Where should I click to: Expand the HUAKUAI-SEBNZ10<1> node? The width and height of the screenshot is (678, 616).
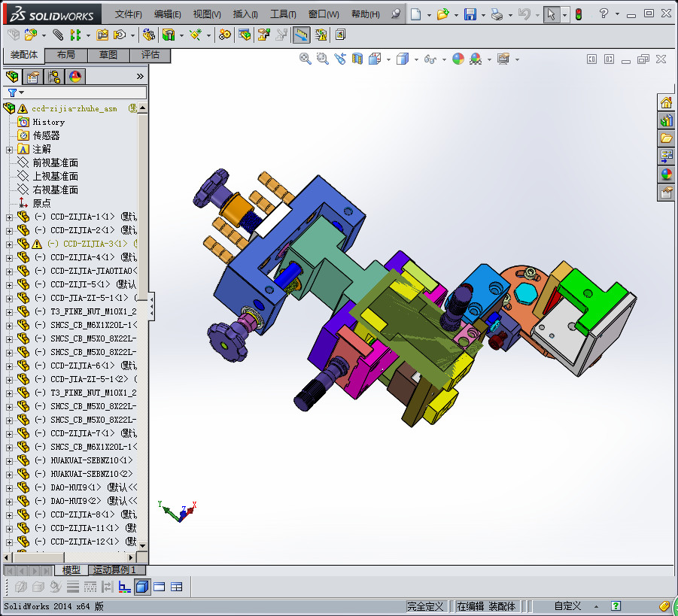(9, 461)
